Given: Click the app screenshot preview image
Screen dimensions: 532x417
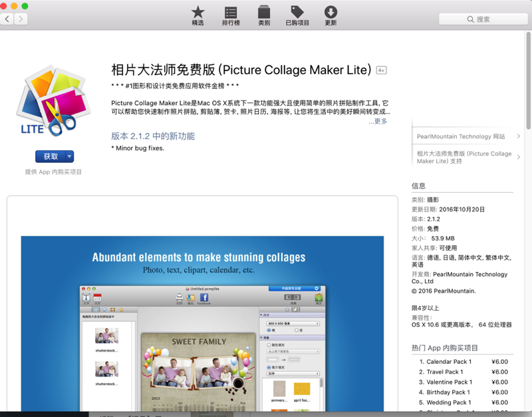Looking at the screenshot, I should click(x=202, y=324).
